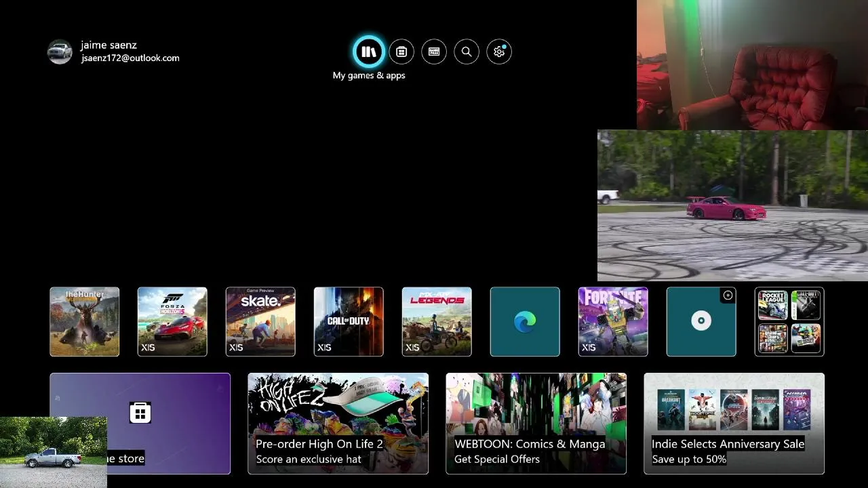Launch the skate. game tile
Viewport: 868px width, 488px height.
coord(260,322)
